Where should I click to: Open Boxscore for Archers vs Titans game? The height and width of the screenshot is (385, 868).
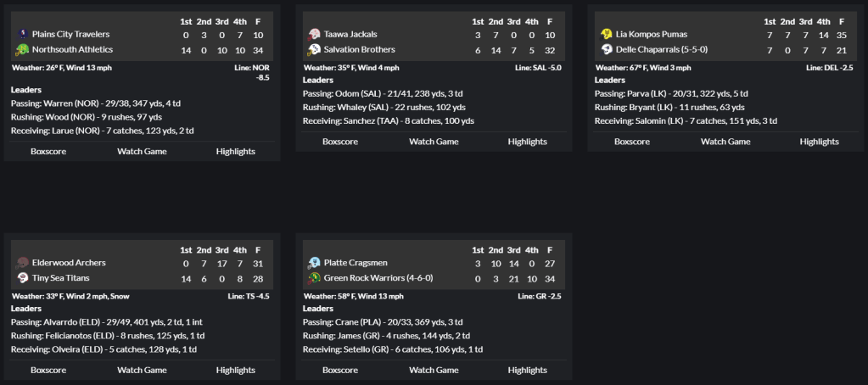[48, 370]
